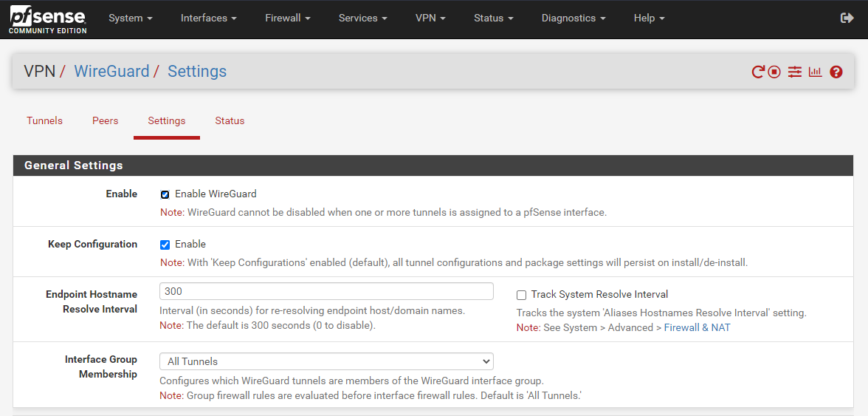Open the Status tab

click(x=230, y=120)
